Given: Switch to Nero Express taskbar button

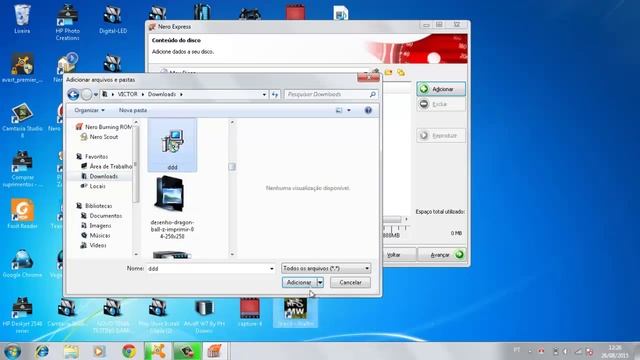Looking at the screenshot, I should tap(215, 351).
